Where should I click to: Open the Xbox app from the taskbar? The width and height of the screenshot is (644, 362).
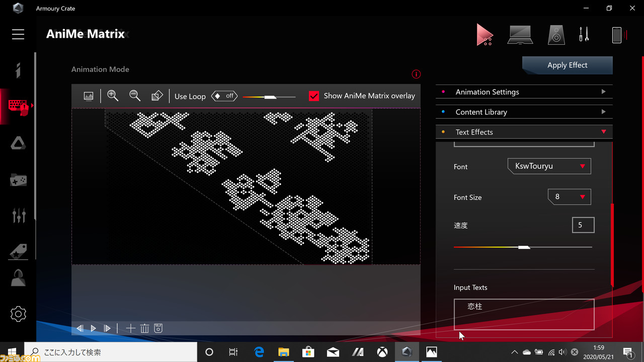tap(382, 352)
